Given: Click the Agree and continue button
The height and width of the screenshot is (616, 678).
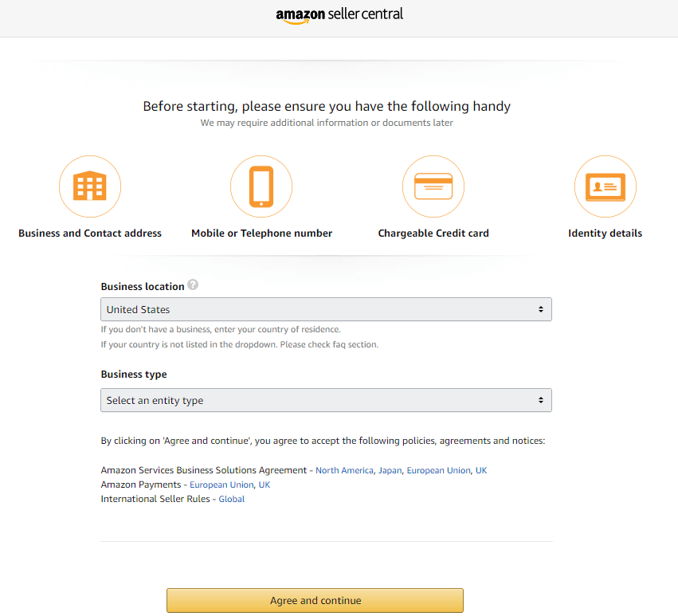Looking at the screenshot, I should (x=315, y=600).
